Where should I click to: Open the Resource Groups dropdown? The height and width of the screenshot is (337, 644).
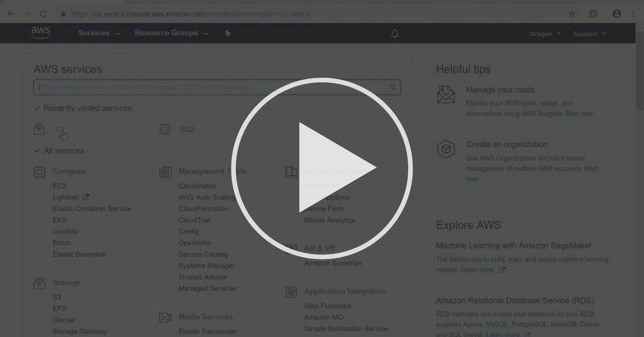click(172, 33)
